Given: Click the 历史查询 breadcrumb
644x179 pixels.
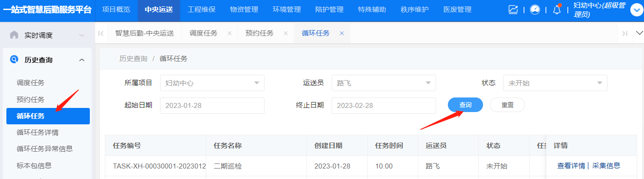Looking at the screenshot, I should click(x=133, y=59).
